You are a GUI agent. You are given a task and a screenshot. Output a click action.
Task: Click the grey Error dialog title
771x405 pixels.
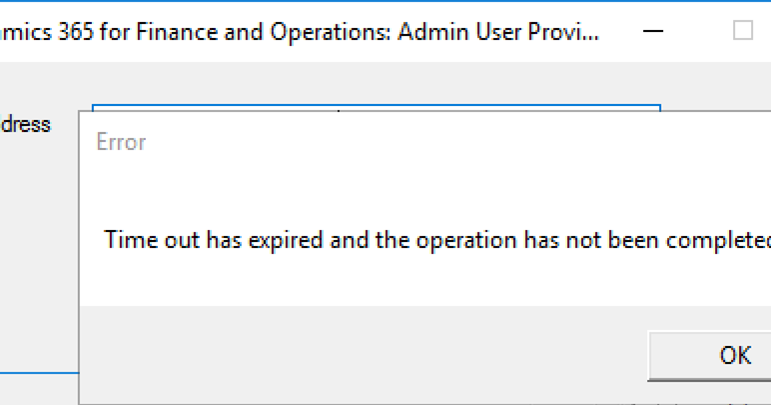121,142
